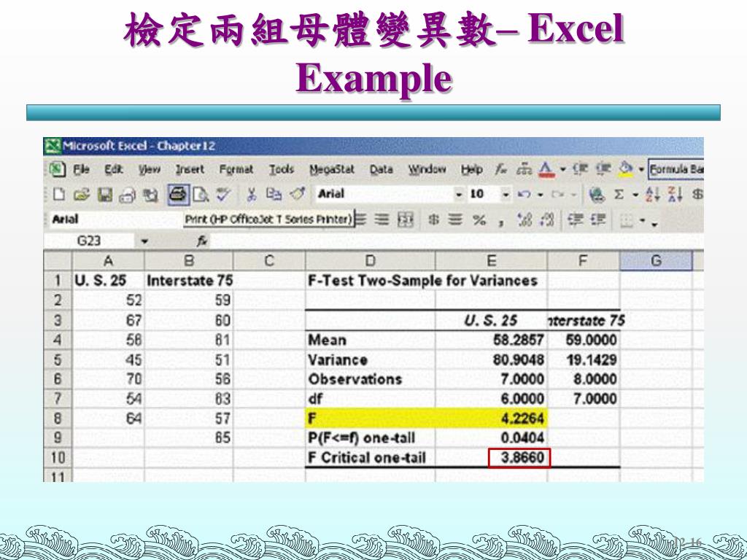Click the 'Variance' label cell
The width and height of the screenshot is (747, 560).
[370, 359]
